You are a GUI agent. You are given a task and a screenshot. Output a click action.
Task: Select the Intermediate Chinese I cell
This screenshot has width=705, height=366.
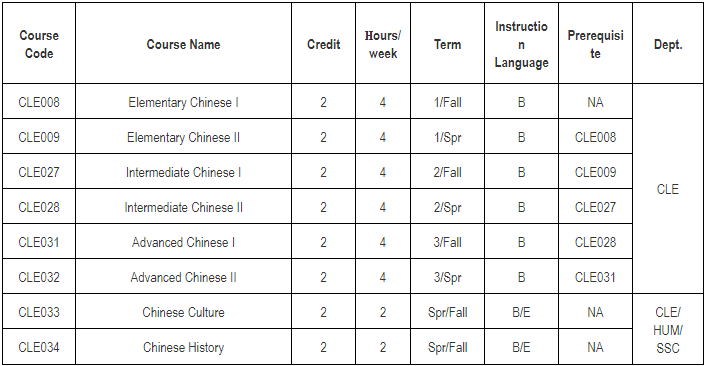point(183,172)
